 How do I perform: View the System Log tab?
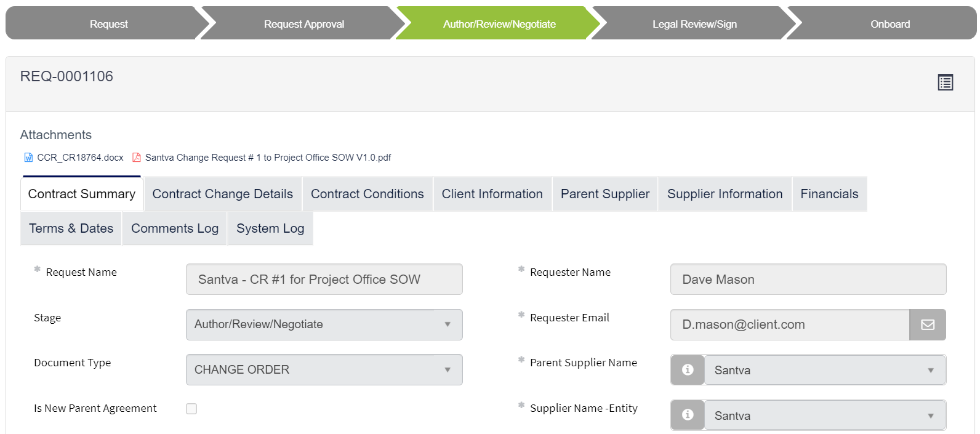270,228
